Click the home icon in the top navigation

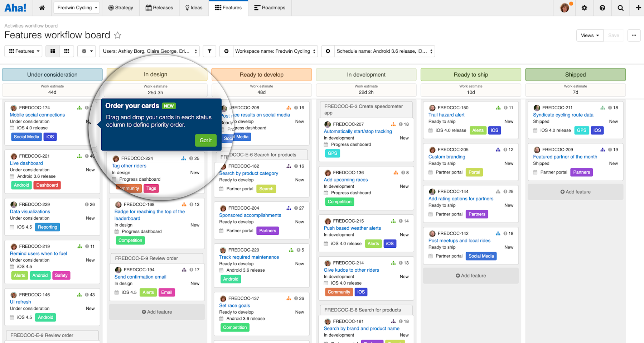click(x=42, y=8)
